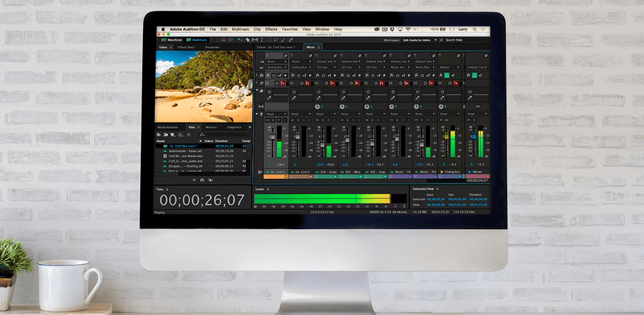Open the Multitrack menu
The height and width of the screenshot is (315, 644).
240,29
